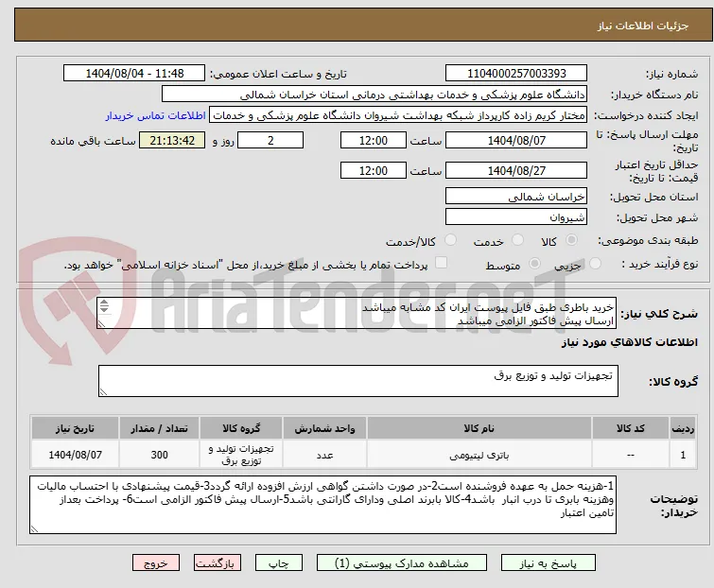Click the price validity date 1404/08/27 field
714x588 pixels.
tap(516, 171)
